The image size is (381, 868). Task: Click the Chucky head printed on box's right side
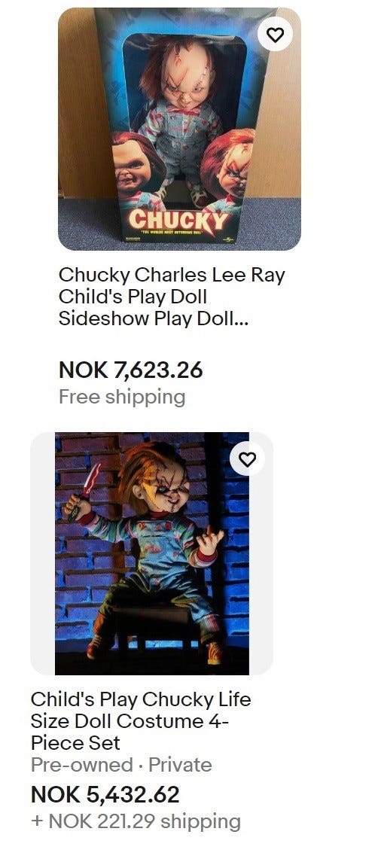pos(230,166)
